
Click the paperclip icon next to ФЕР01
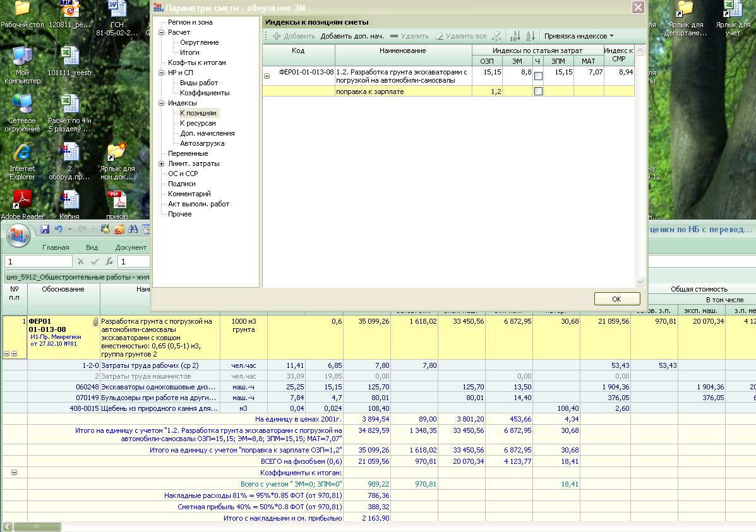tap(95, 322)
